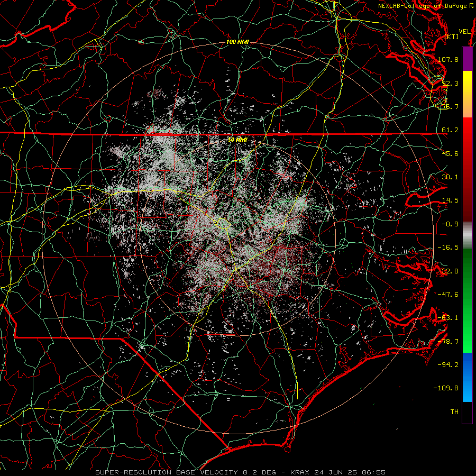Select the -0.9 scale value
The height and width of the screenshot is (476, 476).
tap(450, 224)
